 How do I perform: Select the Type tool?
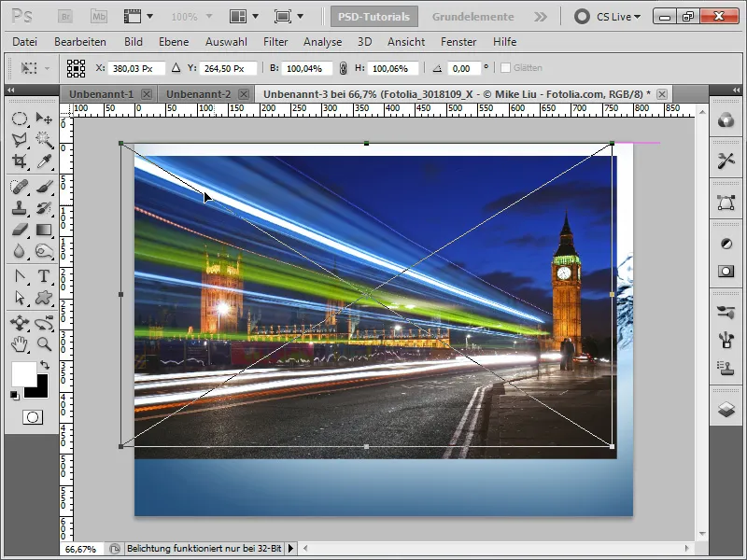point(44,276)
